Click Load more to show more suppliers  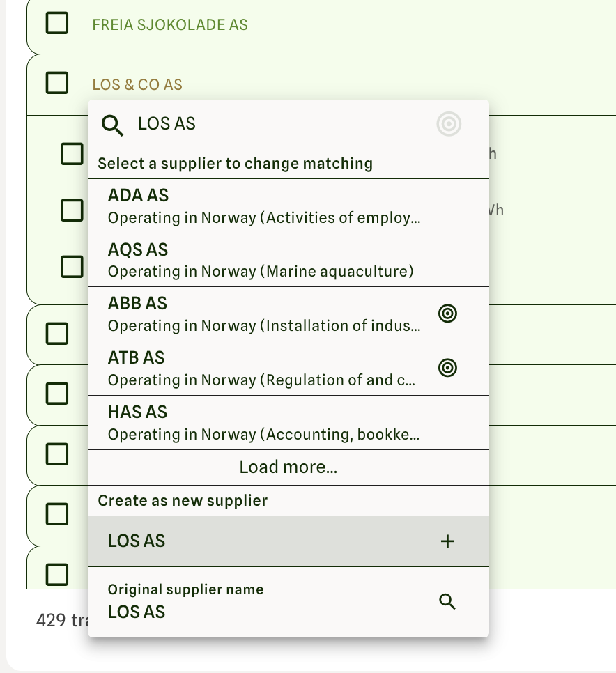coord(288,467)
